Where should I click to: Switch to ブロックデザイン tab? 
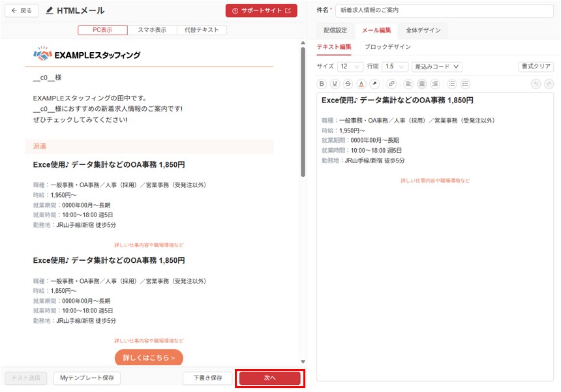(x=387, y=47)
